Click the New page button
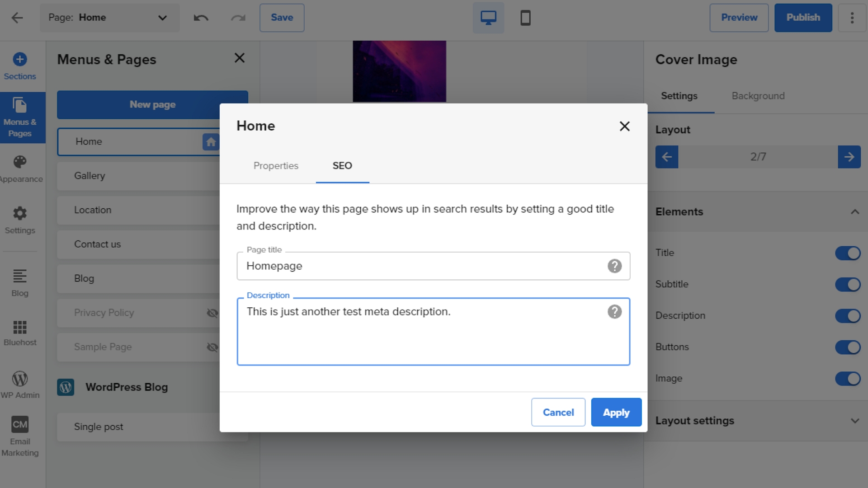This screenshot has height=488, width=868. 152,104
